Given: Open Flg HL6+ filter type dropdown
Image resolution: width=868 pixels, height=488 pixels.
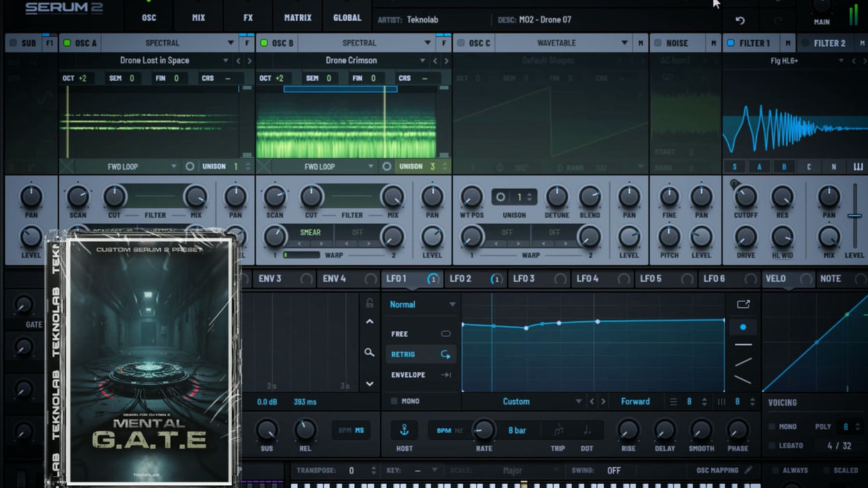Looking at the screenshot, I should pyautogui.click(x=785, y=61).
